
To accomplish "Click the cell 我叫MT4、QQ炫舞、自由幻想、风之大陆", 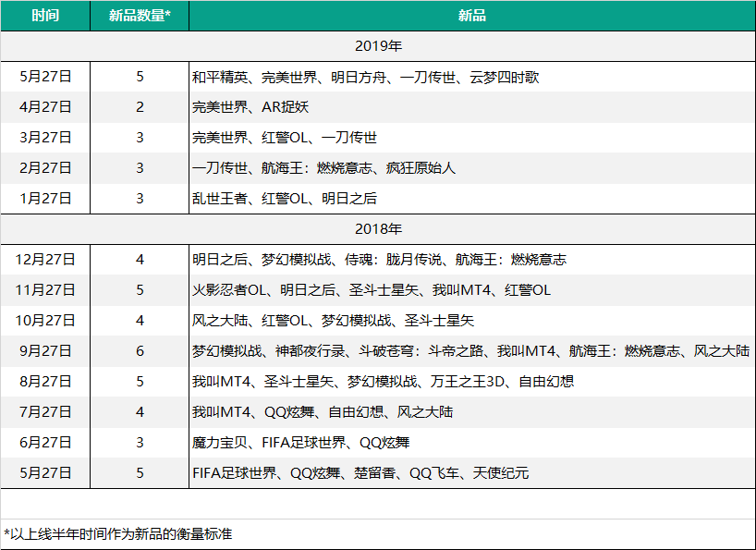I will tap(472, 412).
